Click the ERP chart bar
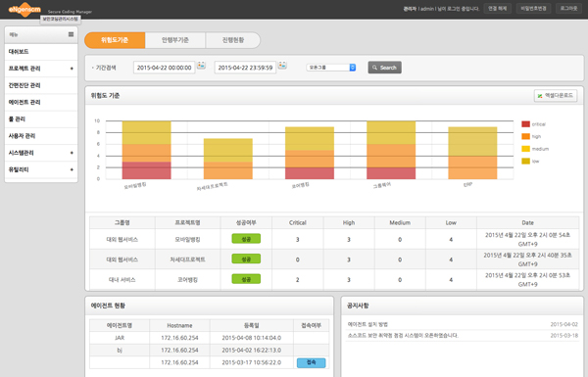This screenshot has width=588, height=377. (472, 153)
